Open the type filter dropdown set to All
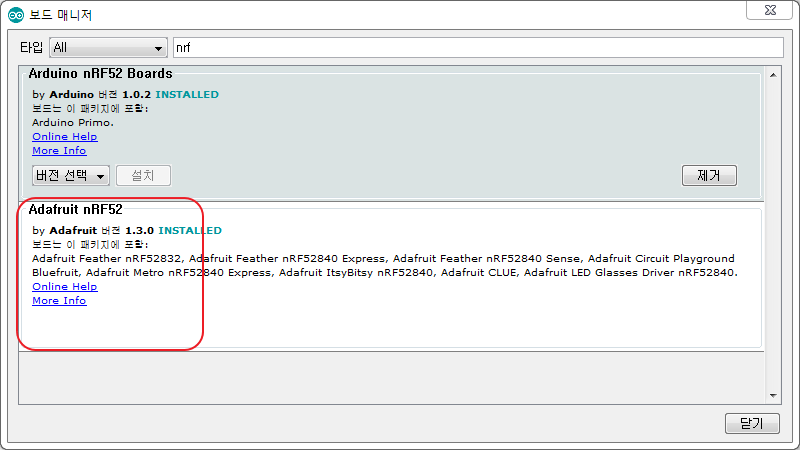 coord(108,47)
